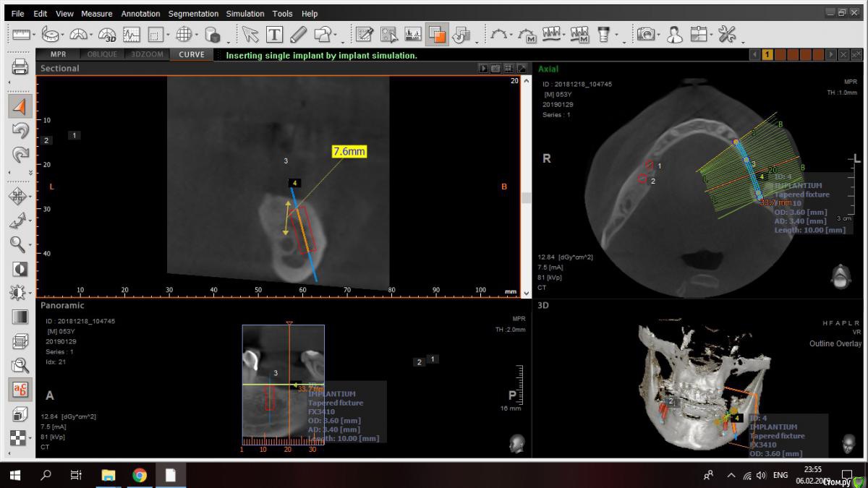The width and height of the screenshot is (868, 488).
Task: Select page 1 in the layout pager
Action: (x=767, y=55)
